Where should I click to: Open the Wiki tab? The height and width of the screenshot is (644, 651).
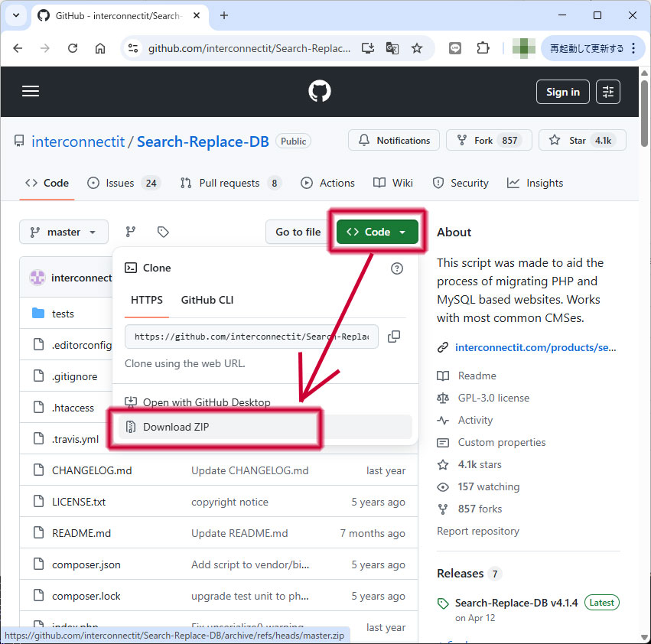tap(392, 183)
